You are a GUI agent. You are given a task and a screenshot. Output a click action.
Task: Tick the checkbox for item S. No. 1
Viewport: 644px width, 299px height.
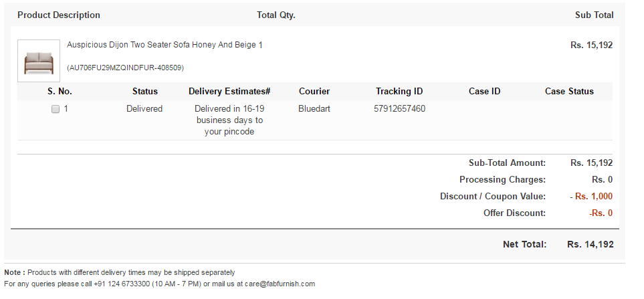[56, 109]
